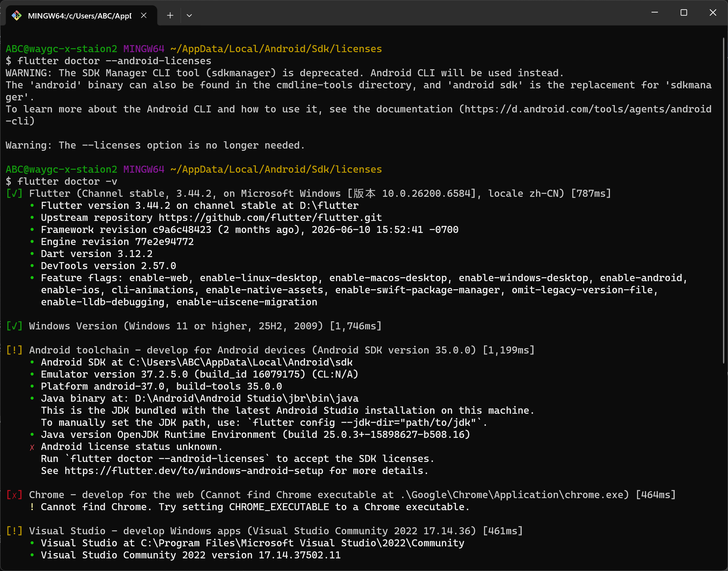
Task: Click 'Java binary at: D:\Android\Android Studio\jbr\bin\java'
Action: point(200,399)
